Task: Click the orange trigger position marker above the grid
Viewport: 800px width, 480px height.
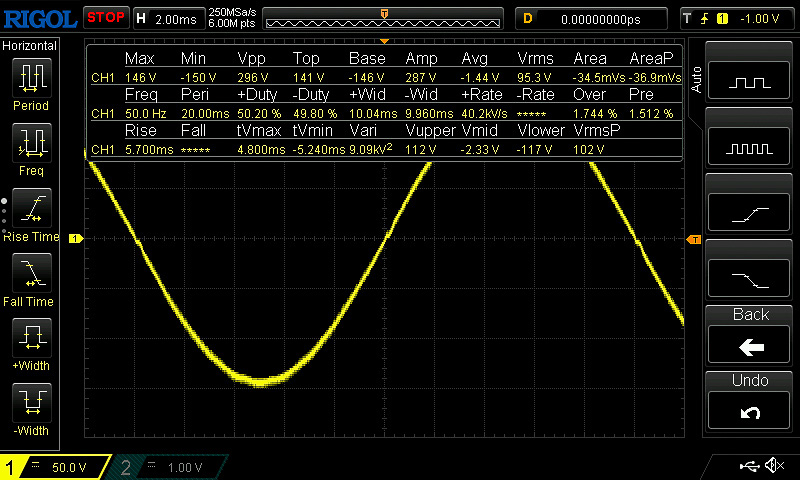Action: pyautogui.click(x=384, y=41)
